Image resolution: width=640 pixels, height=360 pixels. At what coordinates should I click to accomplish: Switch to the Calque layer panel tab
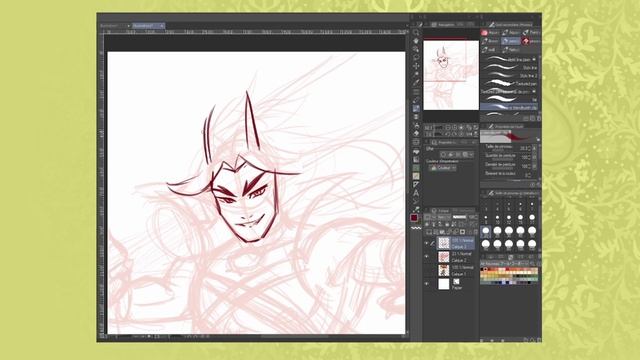click(x=440, y=211)
